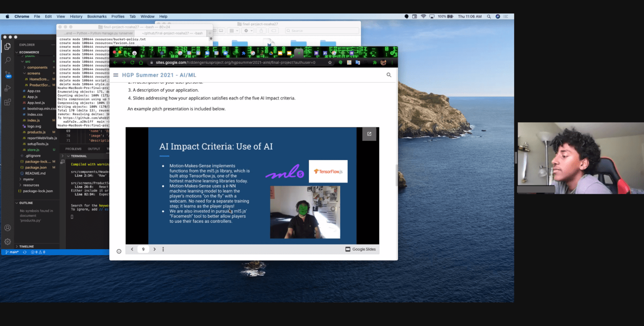This screenshot has height=326, width=644.
Task: Expand the TIMELINE section
Action: [26, 246]
